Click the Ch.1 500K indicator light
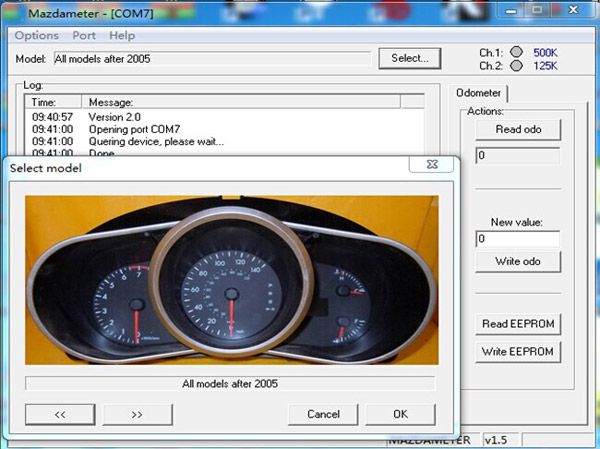The height and width of the screenshot is (449, 600). click(516, 52)
